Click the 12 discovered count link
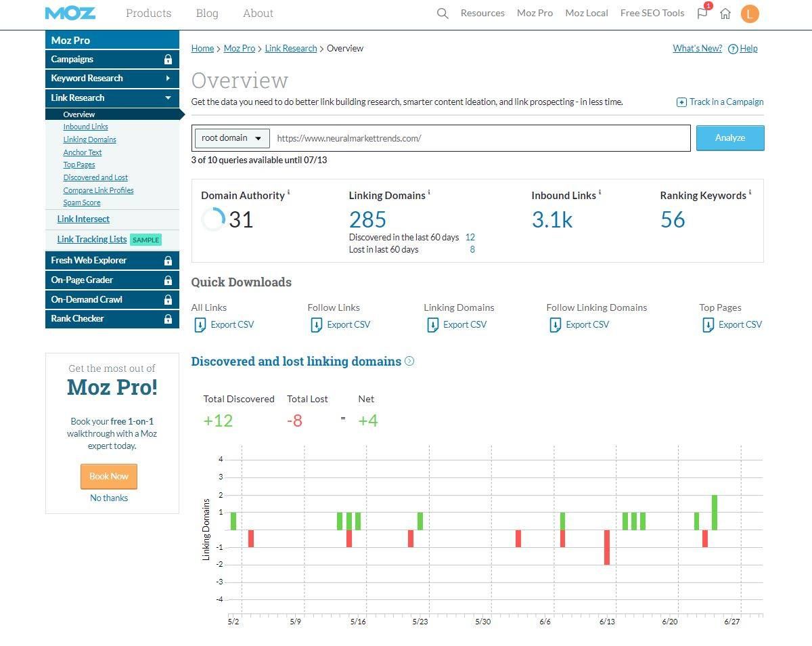Screen dimensions: 812x646 (470, 238)
